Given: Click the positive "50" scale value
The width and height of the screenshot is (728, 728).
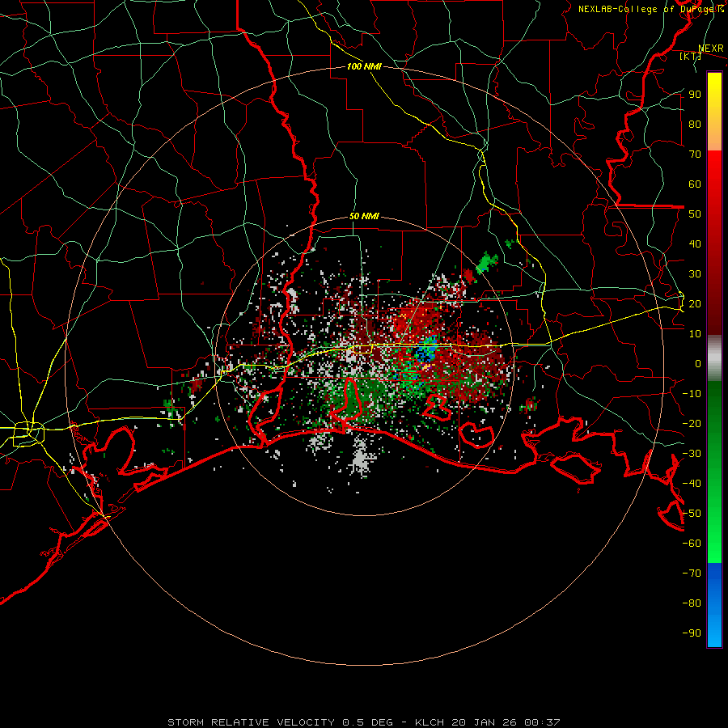Looking at the screenshot, I should click(695, 214).
